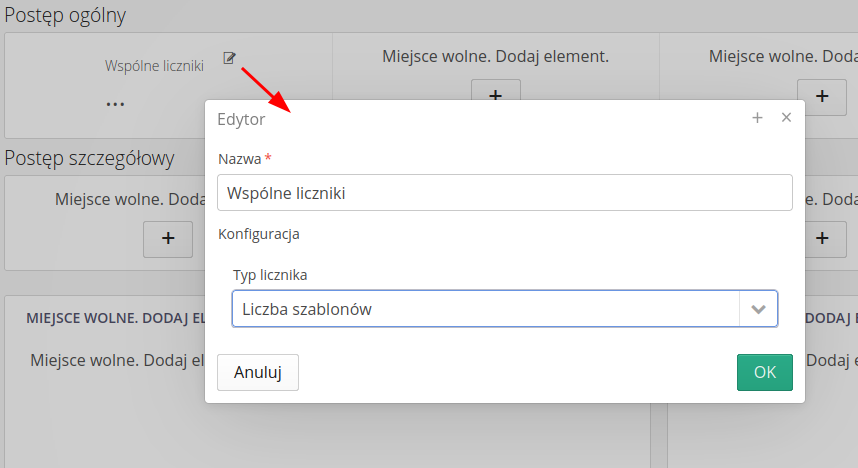Click the Postęp szczegółowy section heading
Image resolution: width=858 pixels, height=468 pixels.
89,158
